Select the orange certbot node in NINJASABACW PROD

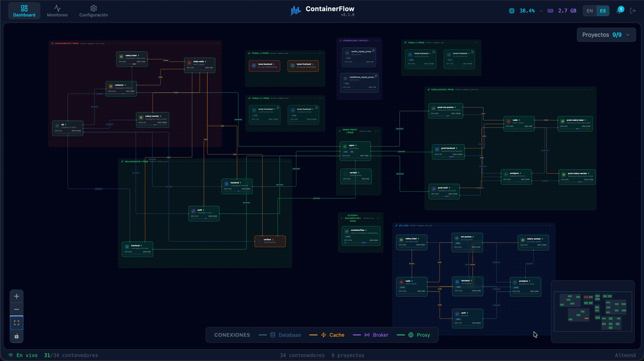point(270,241)
